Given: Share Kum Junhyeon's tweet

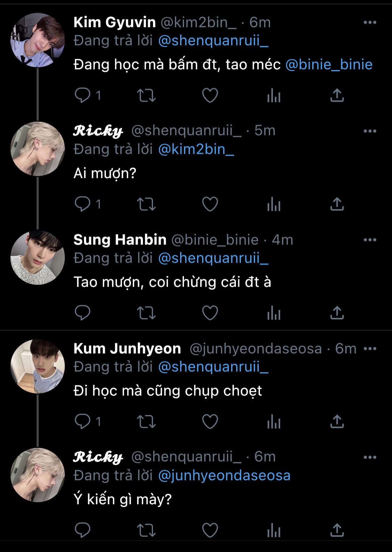Looking at the screenshot, I should 337,421.
